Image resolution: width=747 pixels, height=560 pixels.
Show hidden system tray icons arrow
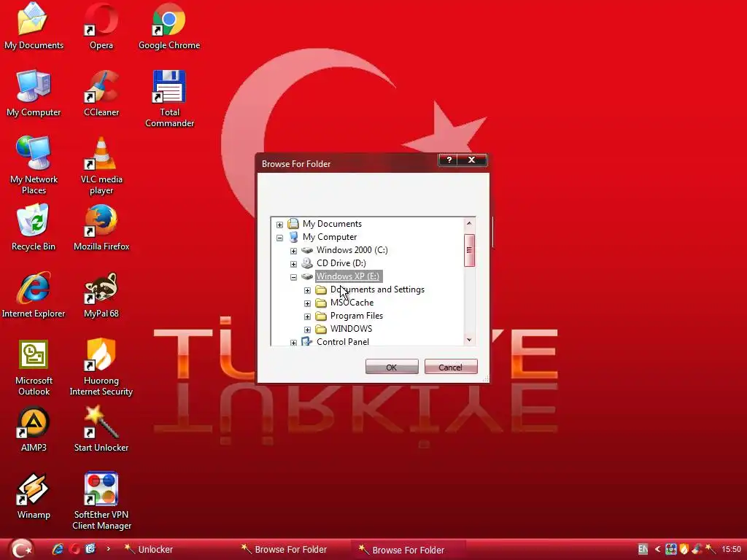[657, 549]
